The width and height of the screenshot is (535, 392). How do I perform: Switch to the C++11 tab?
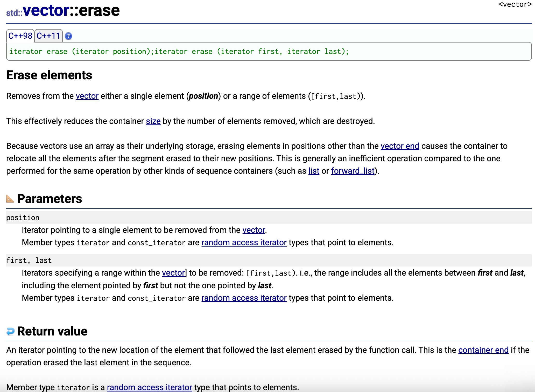point(48,36)
